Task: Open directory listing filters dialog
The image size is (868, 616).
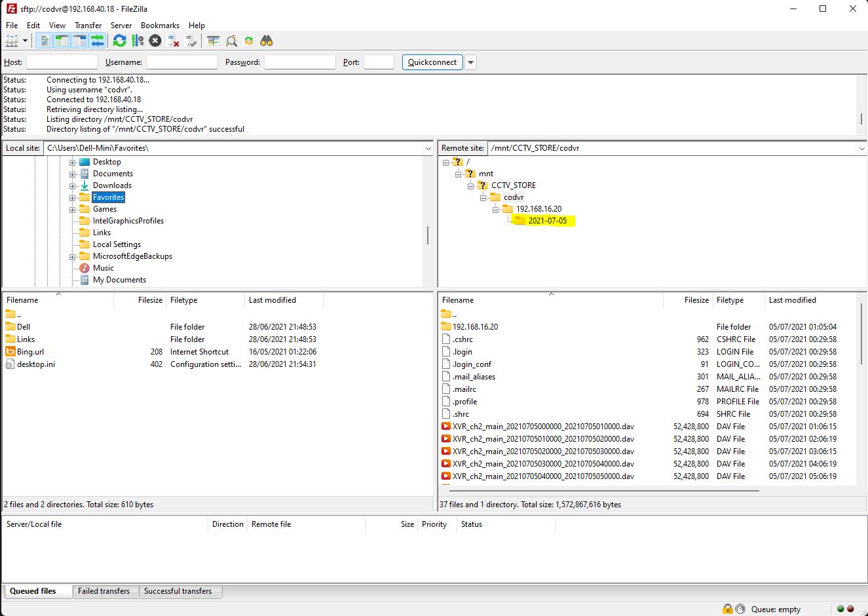Action: (213, 41)
